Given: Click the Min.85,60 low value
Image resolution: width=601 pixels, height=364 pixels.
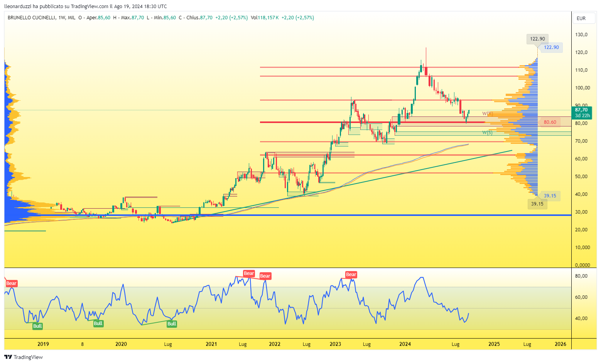Looking at the screenshot, I should 164,18.
